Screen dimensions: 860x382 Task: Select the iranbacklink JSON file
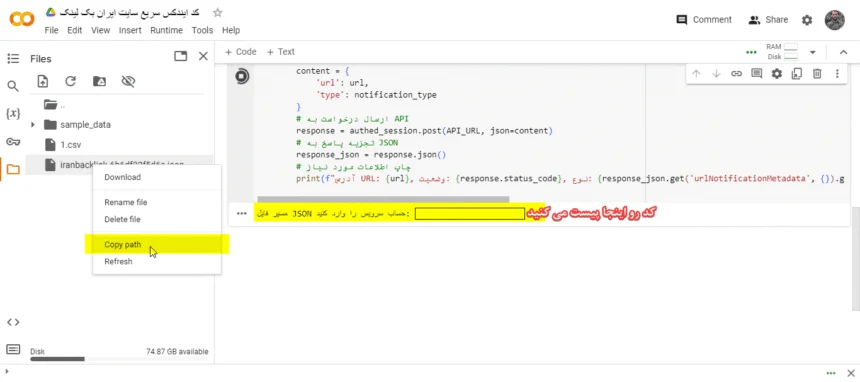[119, 164]
